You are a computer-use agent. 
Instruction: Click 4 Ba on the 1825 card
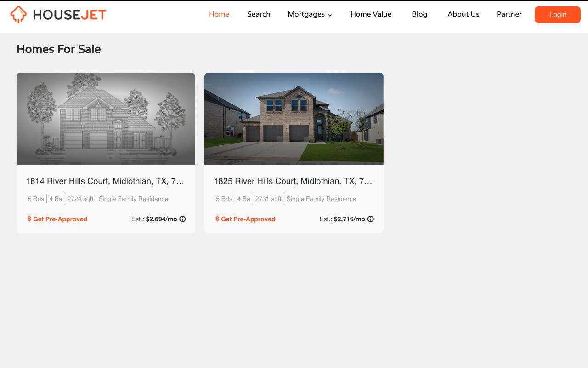(243, 199)
